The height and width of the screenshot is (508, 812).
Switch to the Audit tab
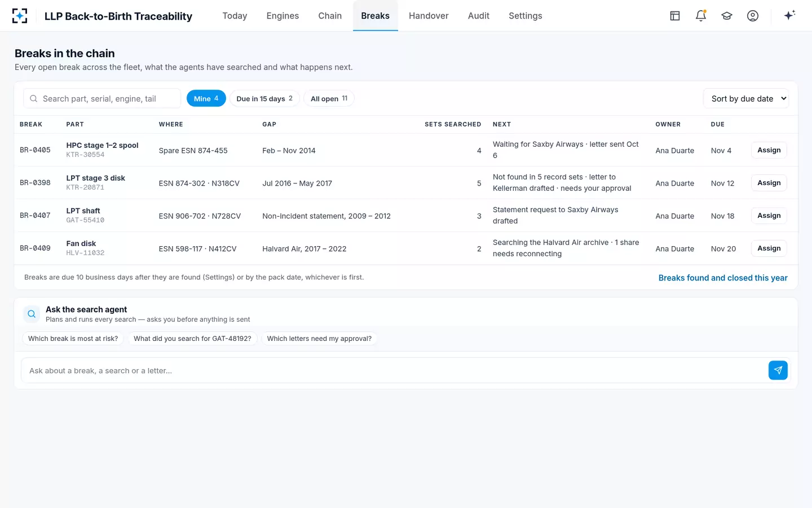click(x=479, y=16)
